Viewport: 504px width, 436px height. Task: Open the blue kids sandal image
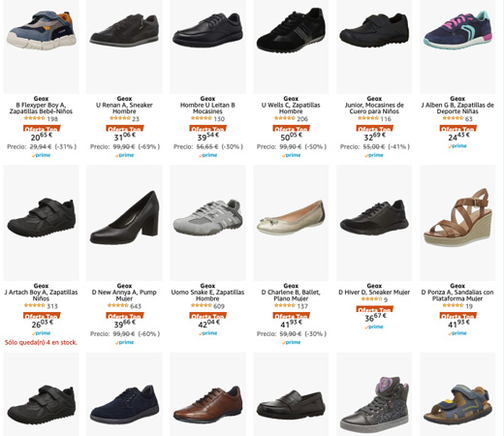click(457, 405)
